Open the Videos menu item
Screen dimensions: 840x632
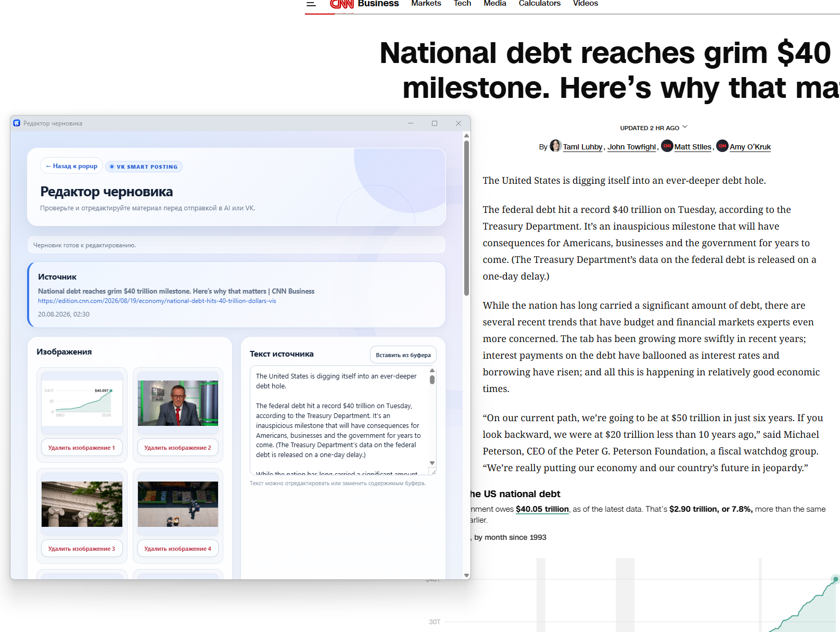[586, 3]
